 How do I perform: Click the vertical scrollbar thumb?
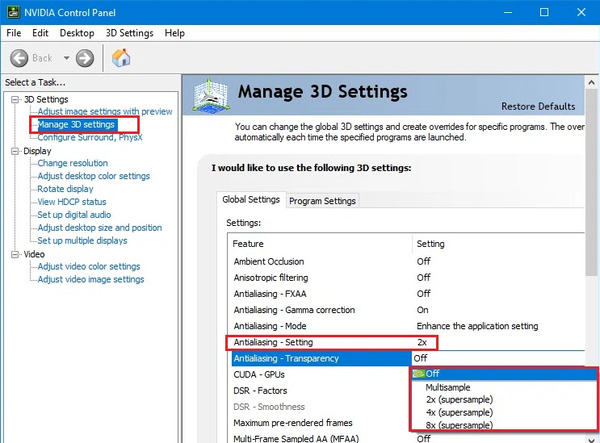(x=592, y=182)
